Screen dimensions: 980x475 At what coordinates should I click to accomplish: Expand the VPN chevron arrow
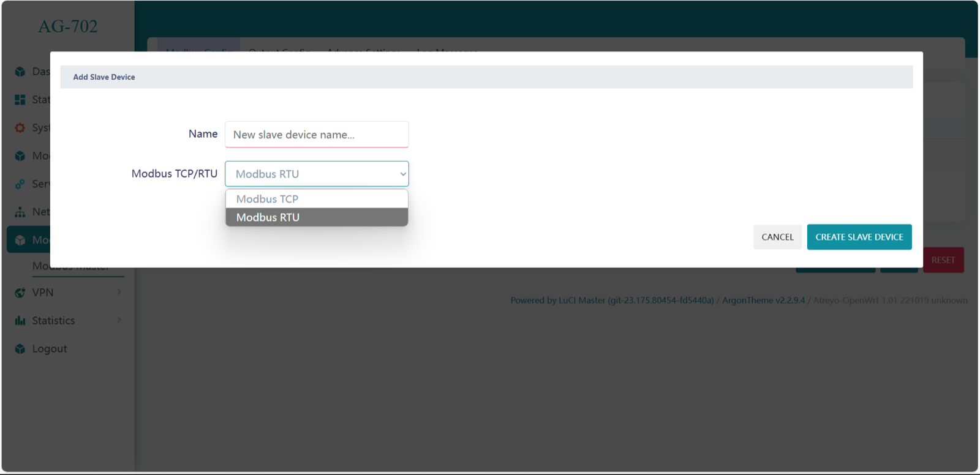click(119, 292)
